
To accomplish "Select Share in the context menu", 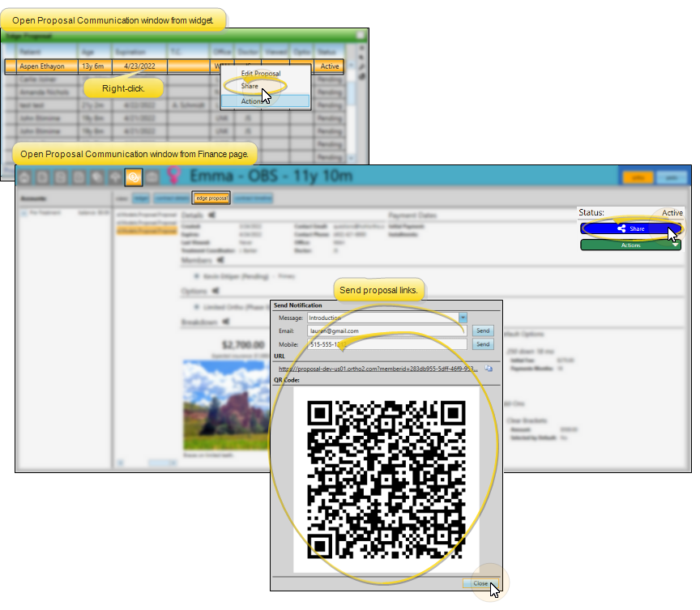I will click(250, 86).
